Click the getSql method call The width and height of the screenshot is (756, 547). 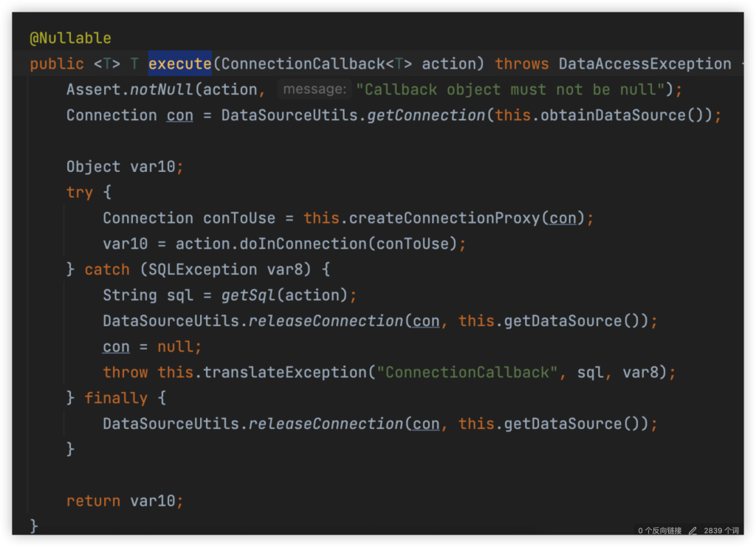(x=249, y=295)
